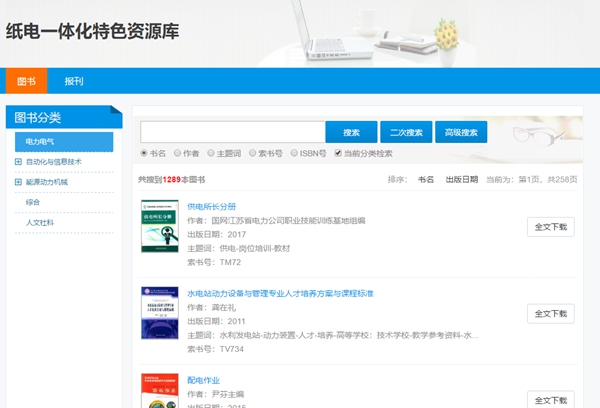Image resolution: width=600 pixels, height=408 pixels.
Task: Click the blue 搜索 button
Action: tap(351, 132)
